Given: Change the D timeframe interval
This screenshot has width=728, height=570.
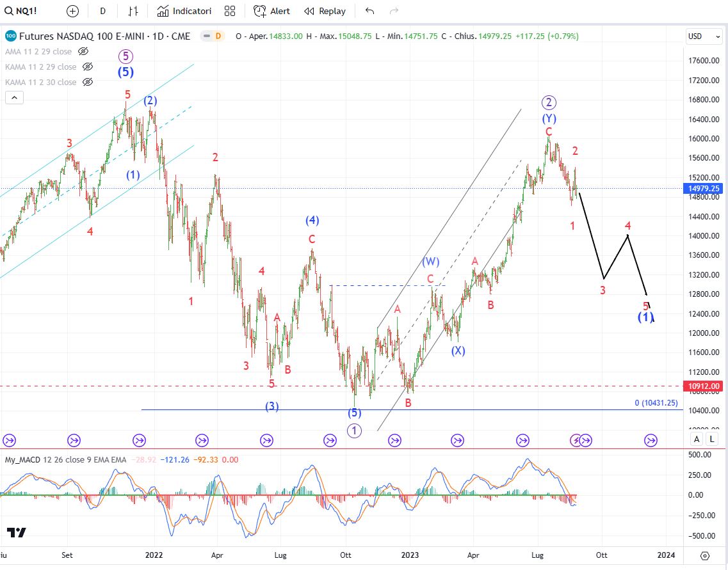Looking at the screenshot, I should click(102, 11).
